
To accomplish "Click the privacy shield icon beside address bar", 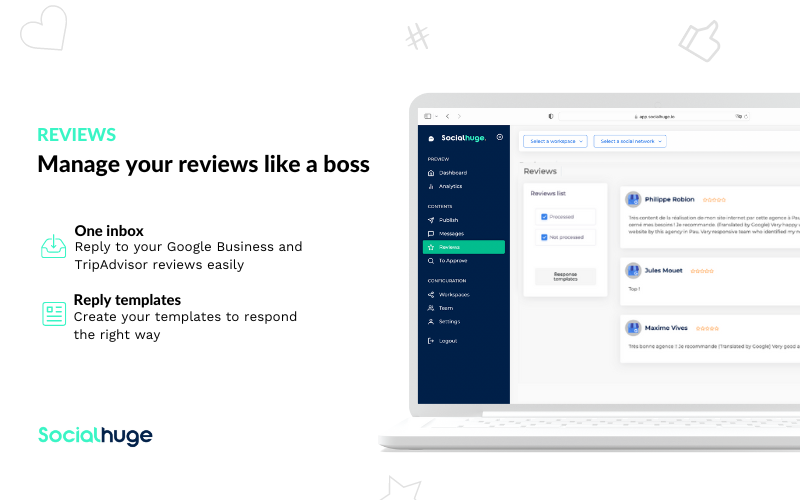I will click(x=551, y=116).
